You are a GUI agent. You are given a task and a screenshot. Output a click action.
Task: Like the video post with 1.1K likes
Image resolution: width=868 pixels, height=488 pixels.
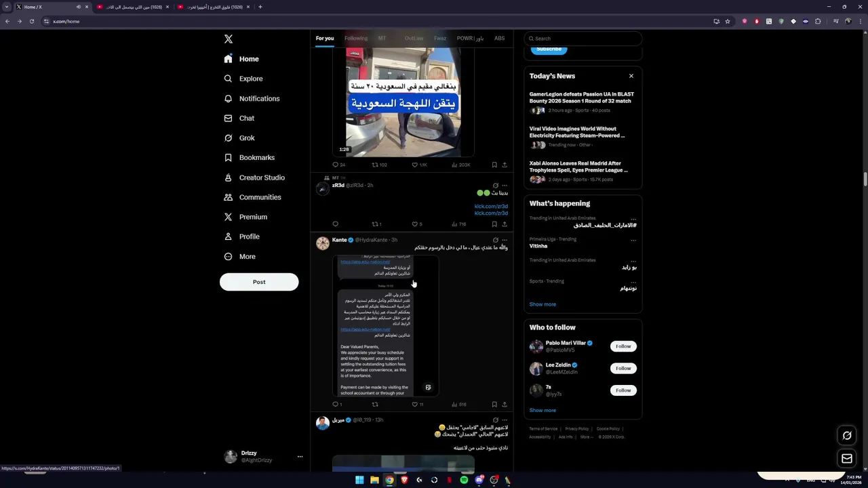click(x=415, y=165)
